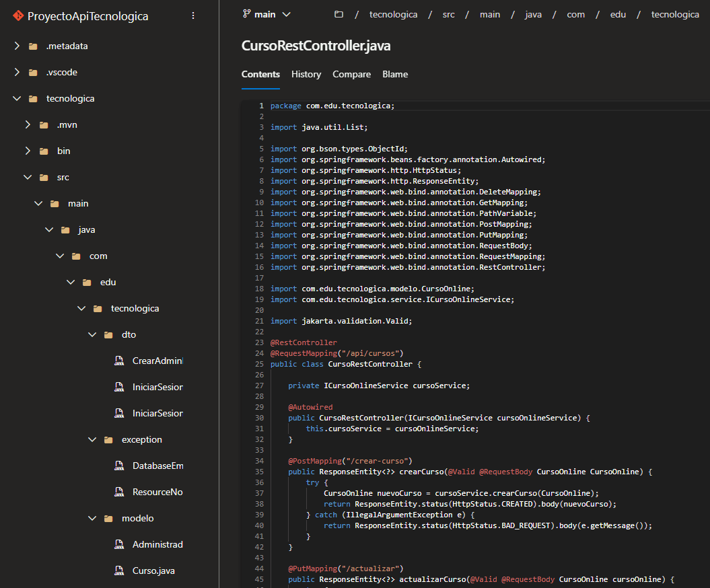
Task: Click the .mvn folder icon
Action: coord(44,125)
